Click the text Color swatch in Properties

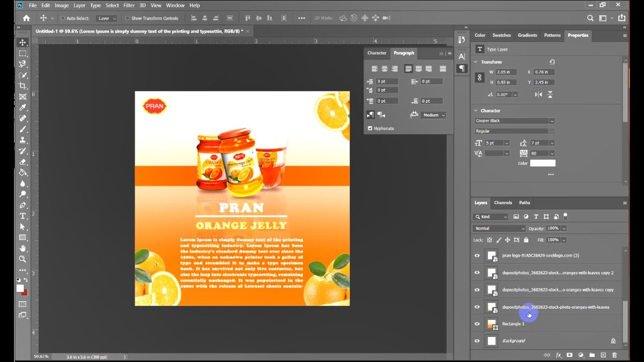pyautogui.click(x=542, y=163)
